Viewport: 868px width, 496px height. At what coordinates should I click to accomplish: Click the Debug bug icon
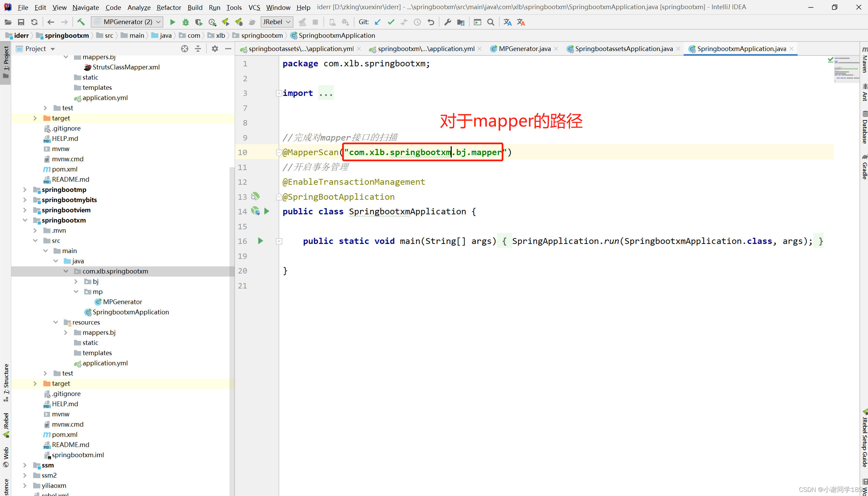[186, 22]
